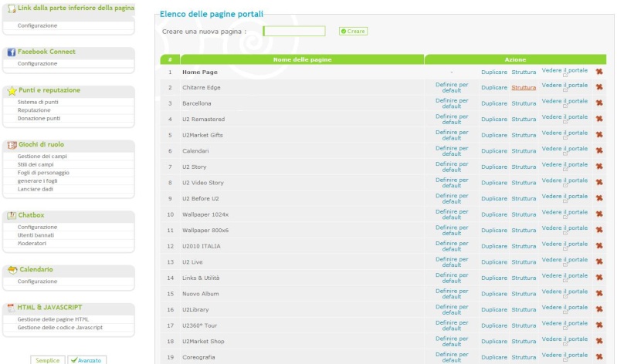Open Fogli di personaggio
This screenshot has width=617, height=364.
tap(43, 173)
